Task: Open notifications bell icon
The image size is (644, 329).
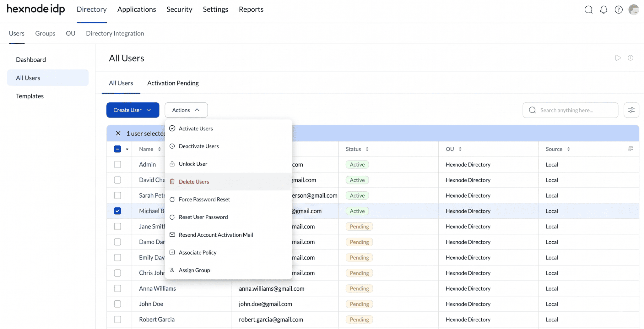Action: pyautogui.click(x=603, y=10)
